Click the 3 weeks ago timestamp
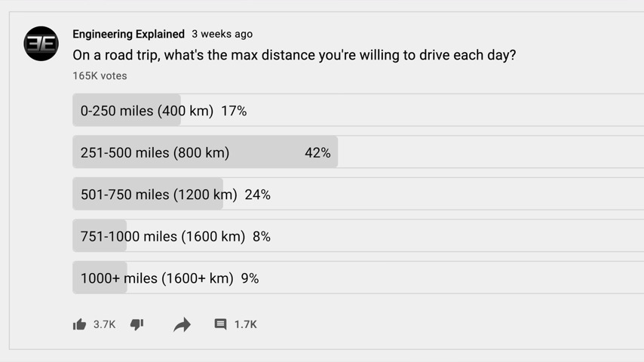Screen dimensions: 644x362 tap(222, 34)
